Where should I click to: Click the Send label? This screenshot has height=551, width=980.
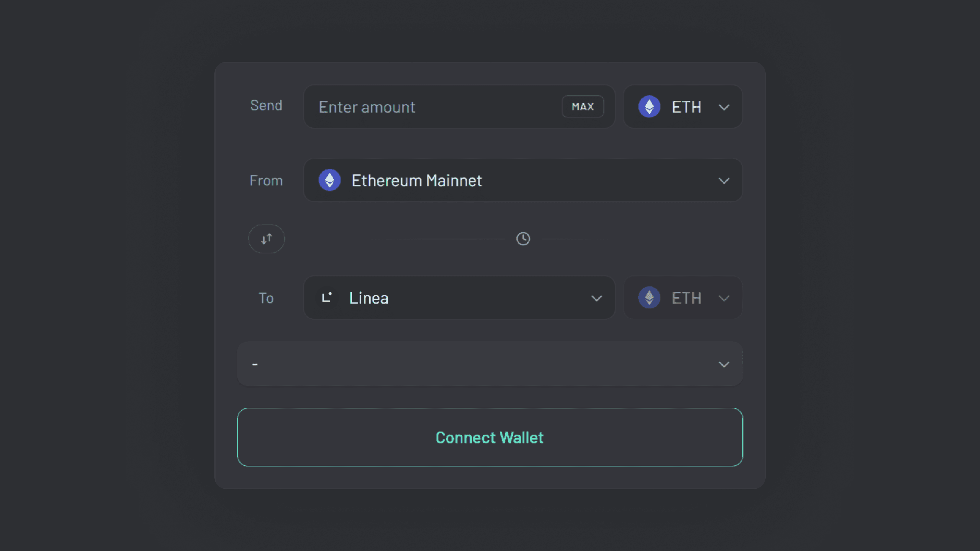coord(266,105)
